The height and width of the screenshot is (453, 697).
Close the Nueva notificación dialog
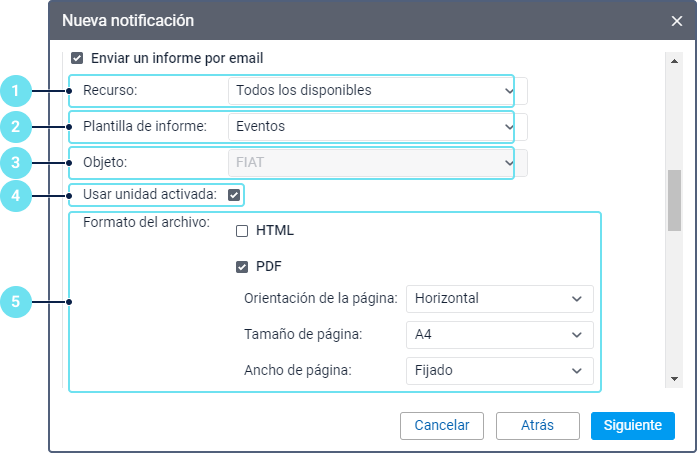click(677, 20)
